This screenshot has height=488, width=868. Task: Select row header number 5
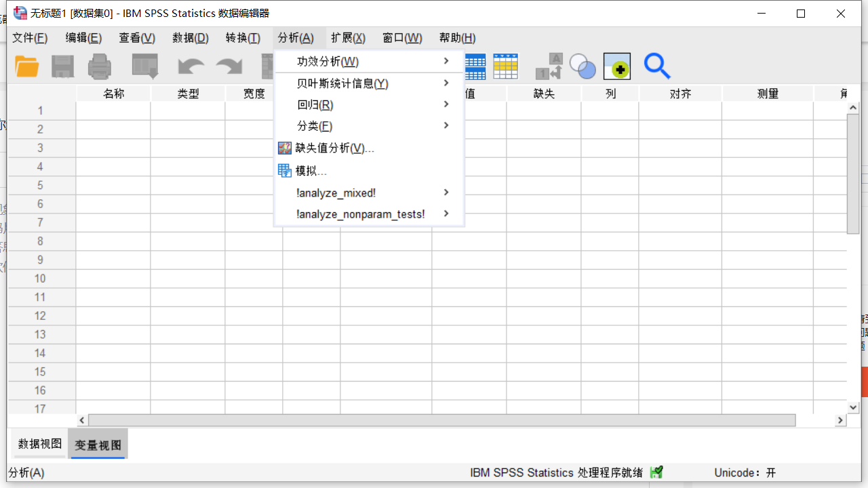(x=41, y=186)
